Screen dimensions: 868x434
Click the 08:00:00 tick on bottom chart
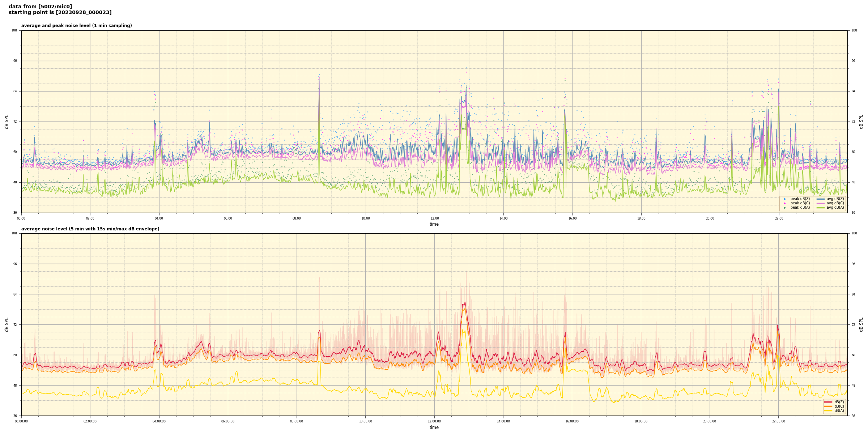[297, 421]
